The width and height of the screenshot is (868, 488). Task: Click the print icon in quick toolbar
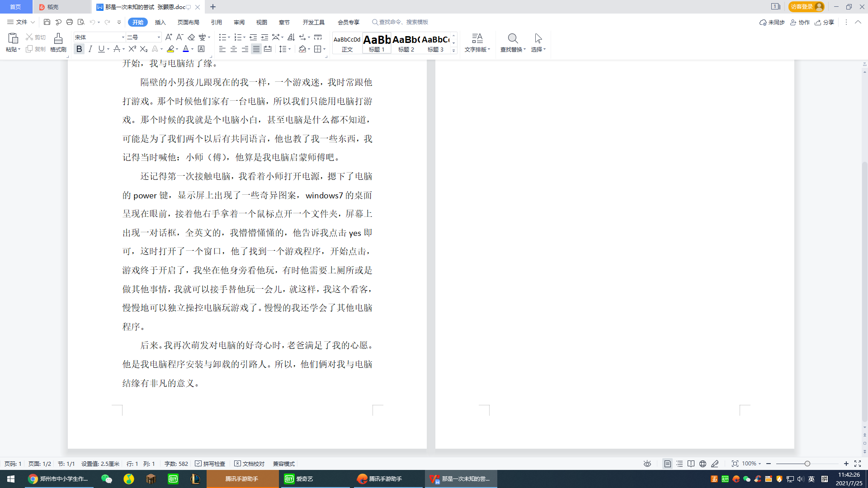click(x=70, y=22)
